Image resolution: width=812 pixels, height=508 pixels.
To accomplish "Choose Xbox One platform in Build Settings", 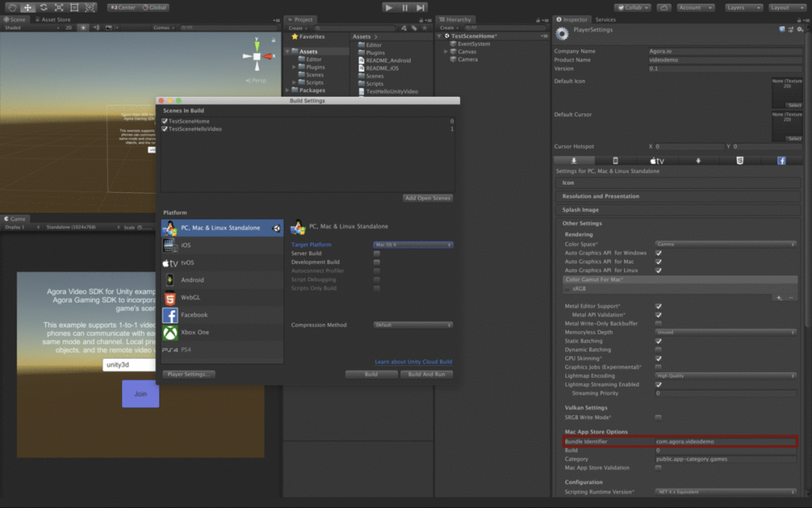I will (x=222, y=333).
